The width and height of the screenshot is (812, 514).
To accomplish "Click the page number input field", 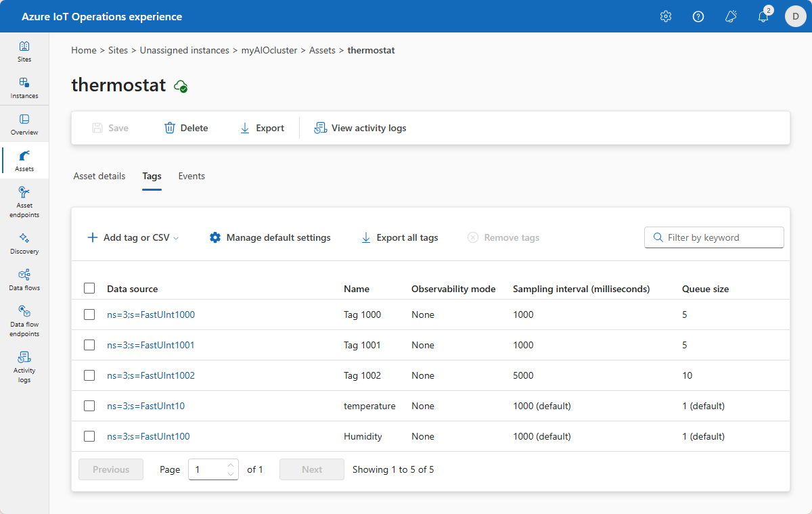I will 213,469.
